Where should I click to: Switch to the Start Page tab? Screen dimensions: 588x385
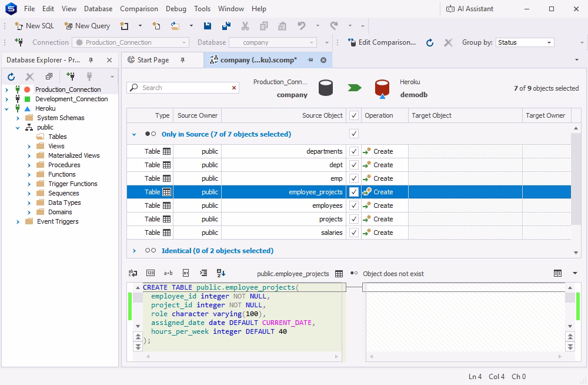coord(153,59)
